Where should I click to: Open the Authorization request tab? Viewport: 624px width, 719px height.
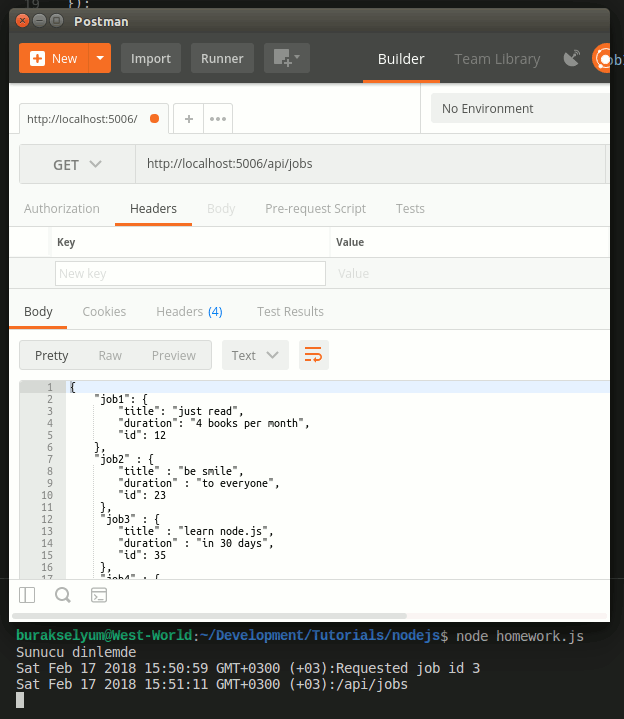pos(61,209)
